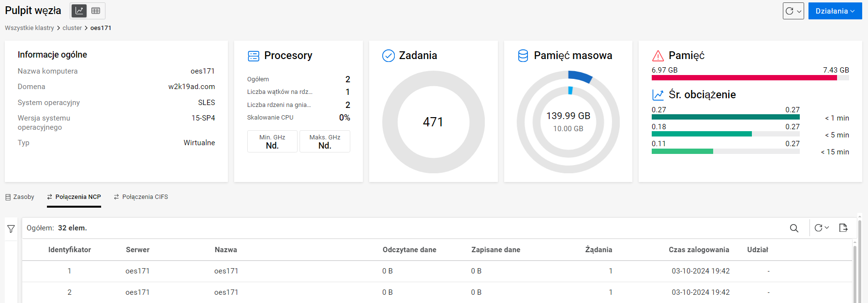868x303 pixels.
Task: Click the Procesory panel icon
Action: [254, 56]
